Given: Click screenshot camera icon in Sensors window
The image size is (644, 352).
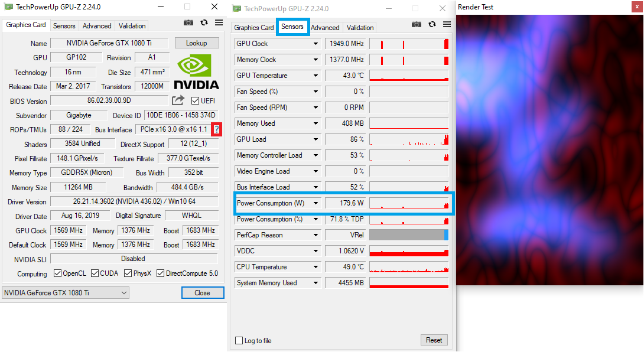Looking at the screenshot, I should (416, 25).
